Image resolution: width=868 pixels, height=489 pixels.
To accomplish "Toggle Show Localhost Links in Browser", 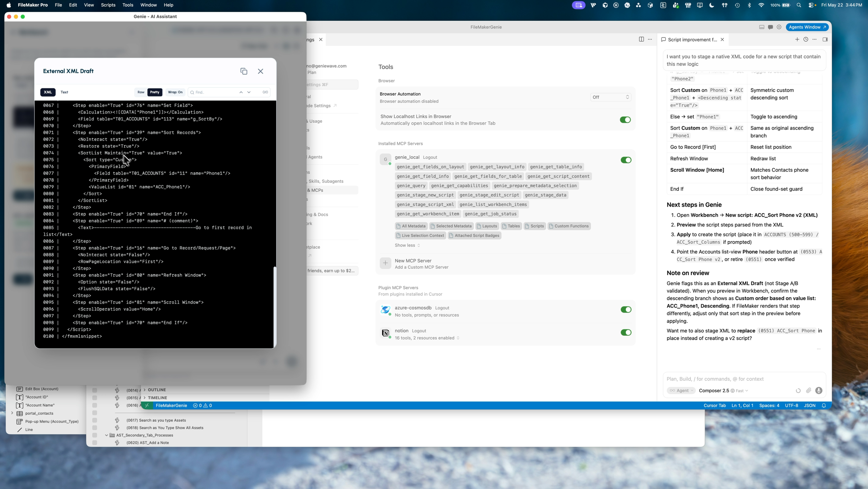I will pos(625,120).
